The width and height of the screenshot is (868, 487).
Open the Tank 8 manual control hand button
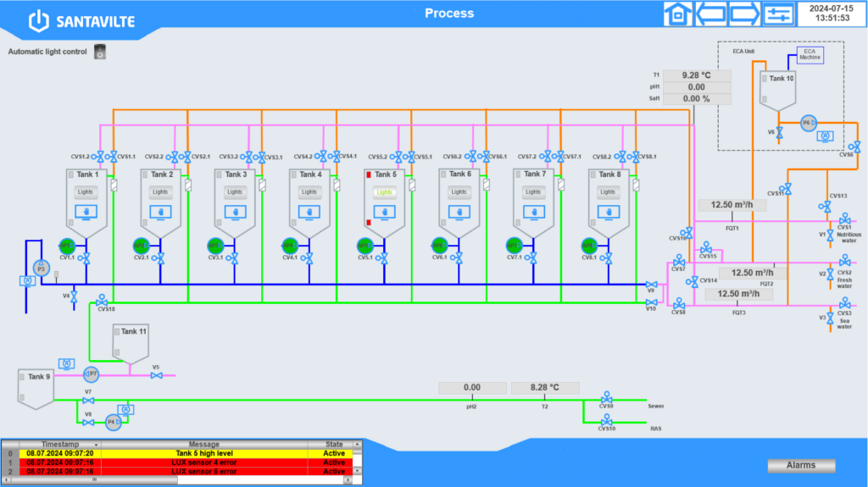[x=609, y=212]
